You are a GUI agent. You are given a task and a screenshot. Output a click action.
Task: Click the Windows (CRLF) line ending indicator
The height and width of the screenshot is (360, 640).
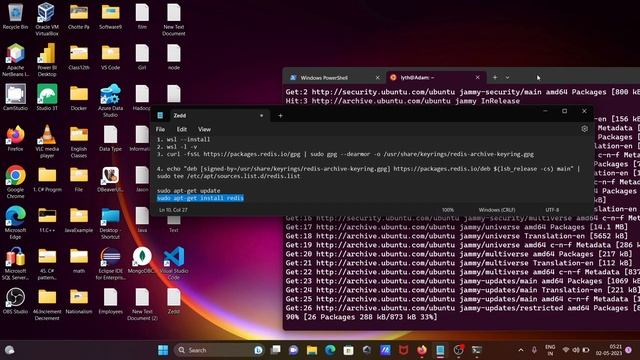497,210
